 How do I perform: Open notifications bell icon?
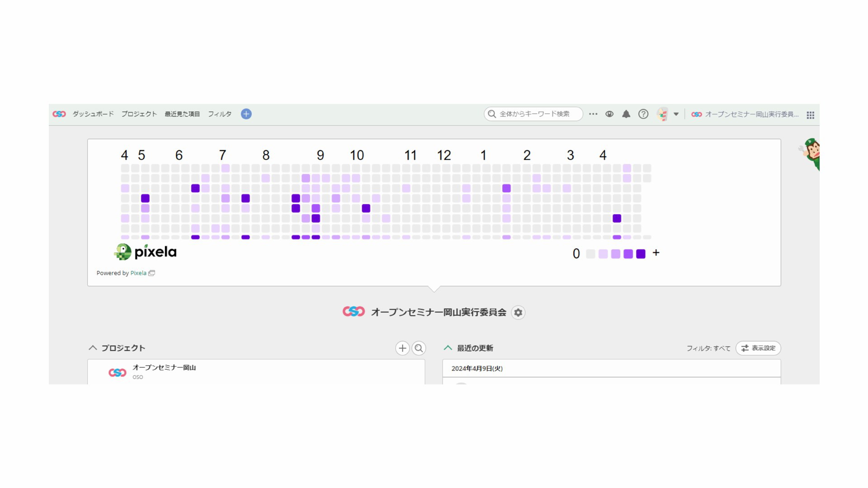(x=626, y=114)
